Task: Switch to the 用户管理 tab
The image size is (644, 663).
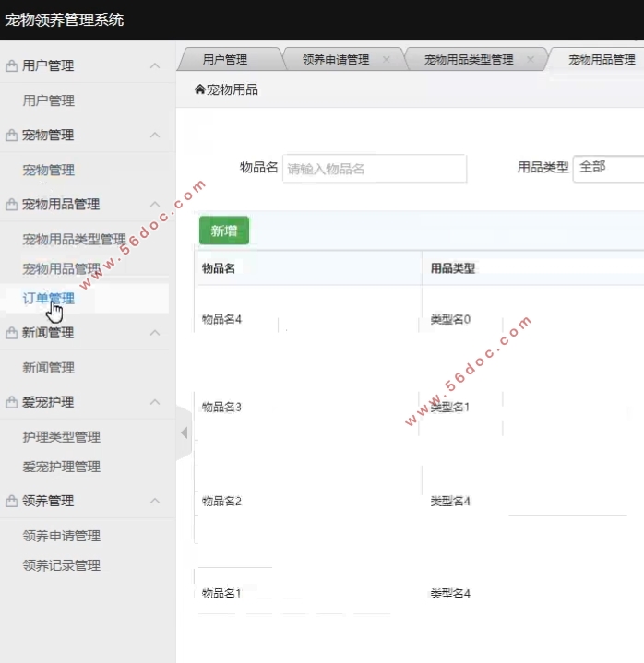Action: (x=225, y=60)
